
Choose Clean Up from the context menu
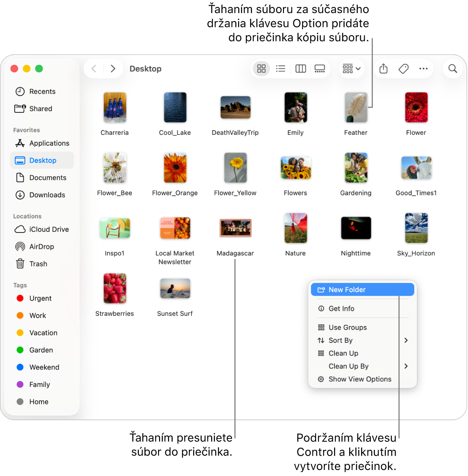(x=362, y=353)
